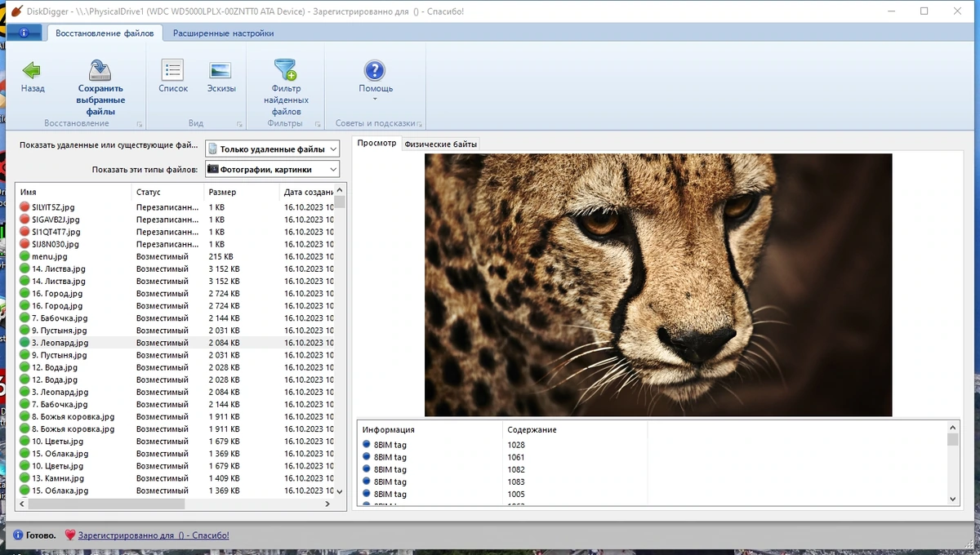Screen dimensions: 980x555
Task: Click the blue bullet of 8BIM tag 1061
Action: [x=367, y=457]
